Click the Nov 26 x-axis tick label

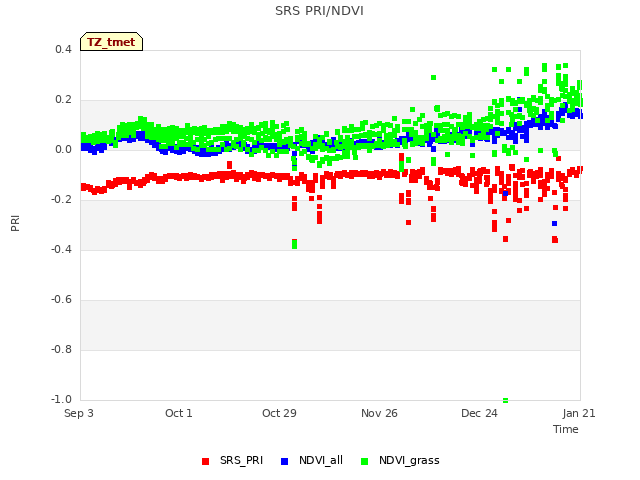tap(379, 413)
